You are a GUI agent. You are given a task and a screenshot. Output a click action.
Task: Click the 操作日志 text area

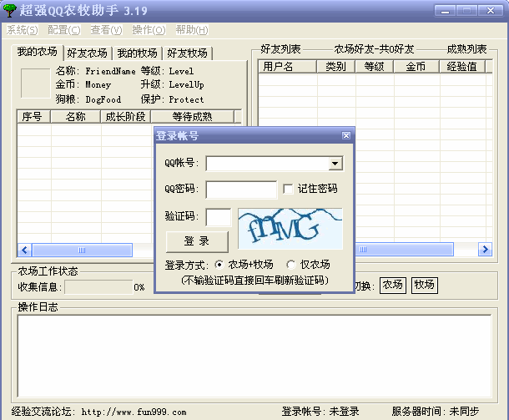point(254,356)
